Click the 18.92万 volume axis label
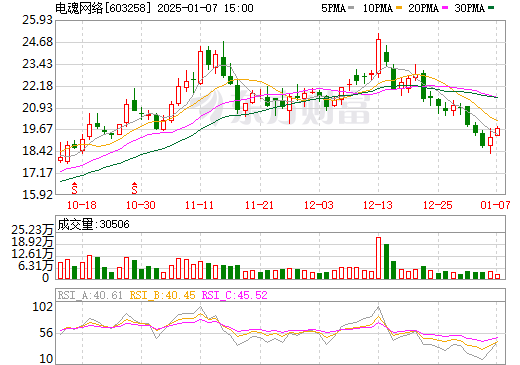520x365 pixels. tap(32, 242)
